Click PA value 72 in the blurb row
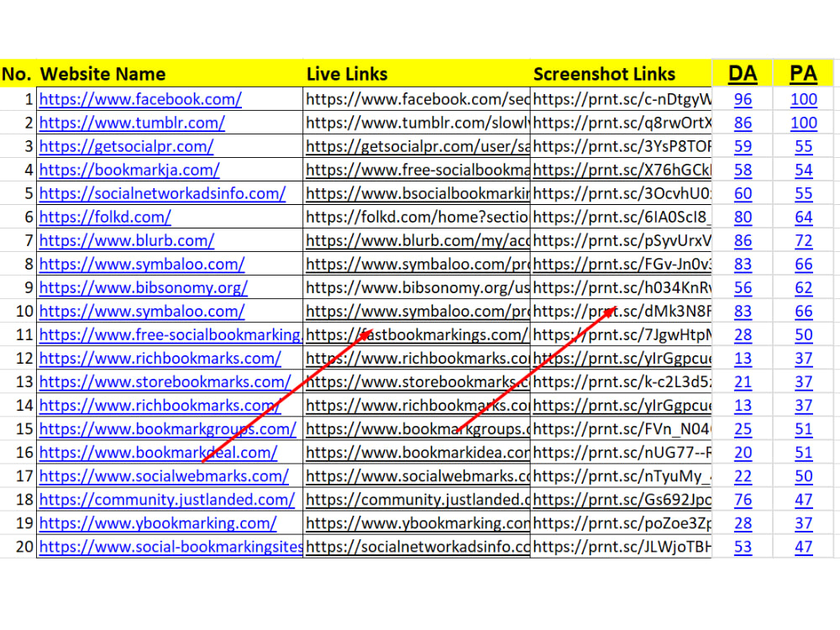Screen dimensions: 840x630 [804, 240]
